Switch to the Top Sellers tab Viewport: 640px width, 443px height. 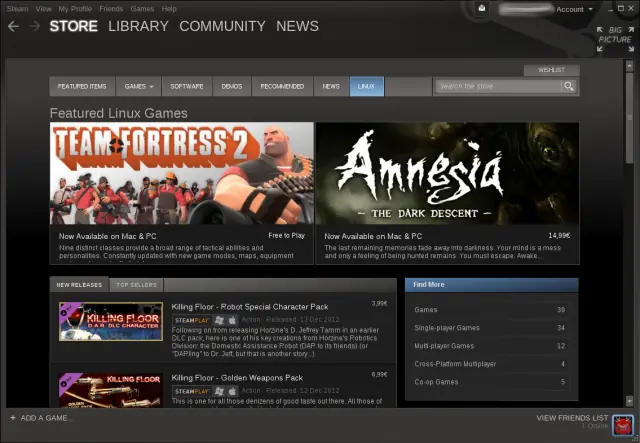136,285
